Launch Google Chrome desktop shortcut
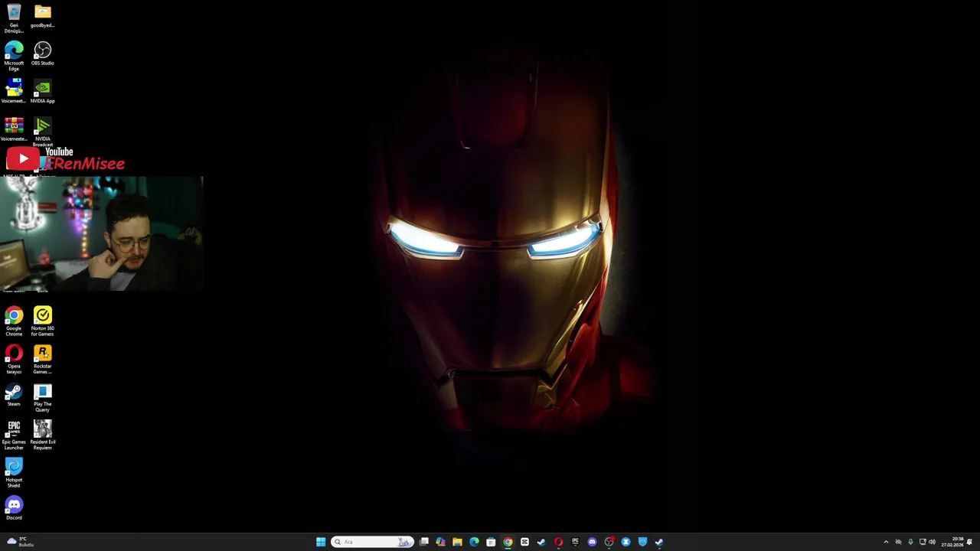980x551 pixels. [x=14, y=321]
